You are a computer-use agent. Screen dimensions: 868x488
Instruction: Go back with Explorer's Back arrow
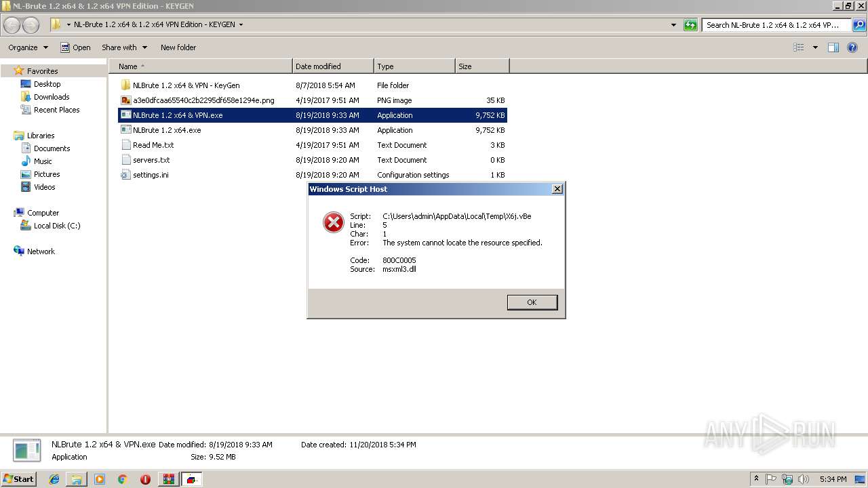coord(12,25)
